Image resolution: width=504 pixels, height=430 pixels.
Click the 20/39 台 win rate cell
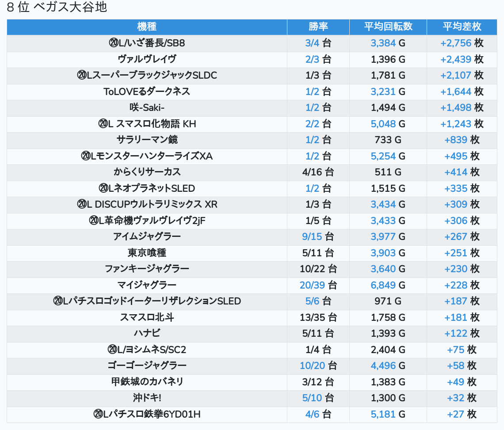coord(318,285)
